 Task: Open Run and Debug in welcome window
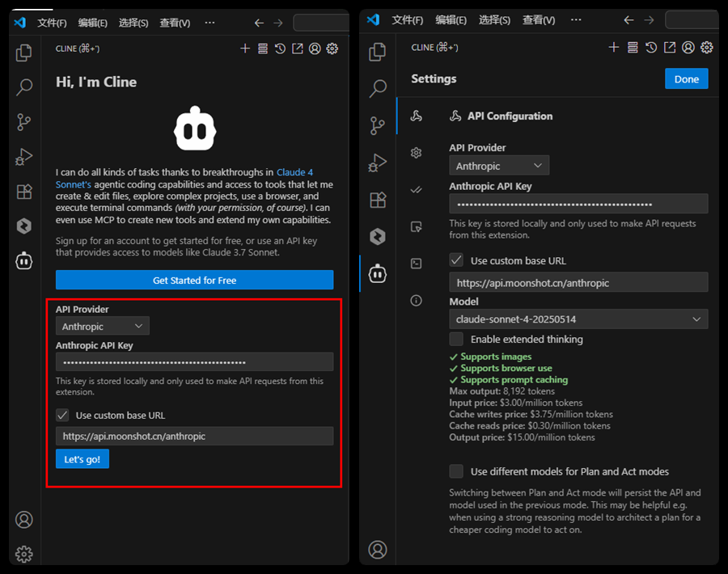point(23,157)
